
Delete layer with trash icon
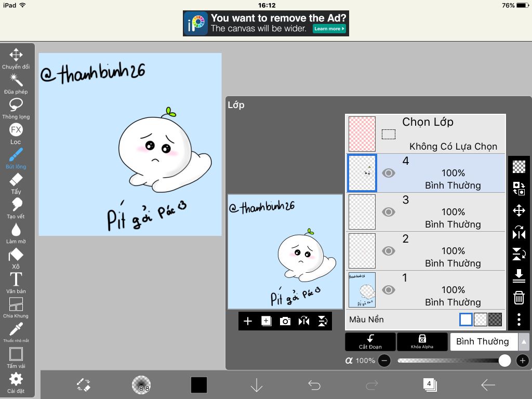pos(519,298)
